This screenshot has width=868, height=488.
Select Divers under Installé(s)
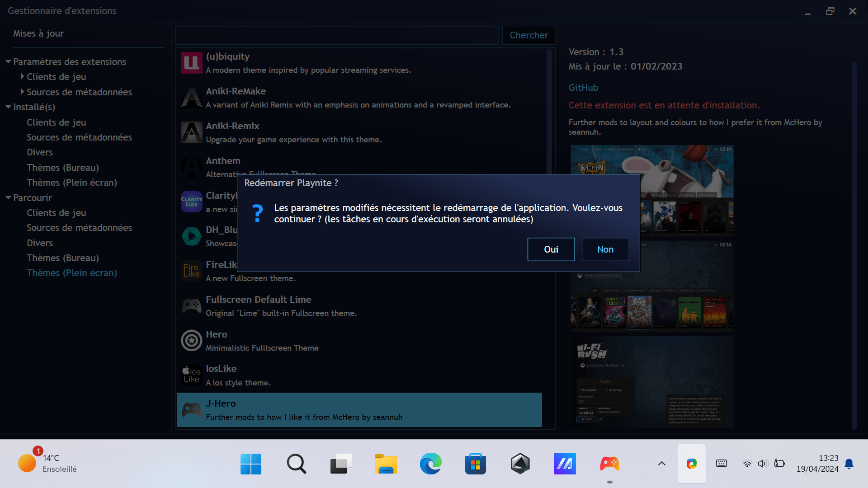tap(40, 152)
